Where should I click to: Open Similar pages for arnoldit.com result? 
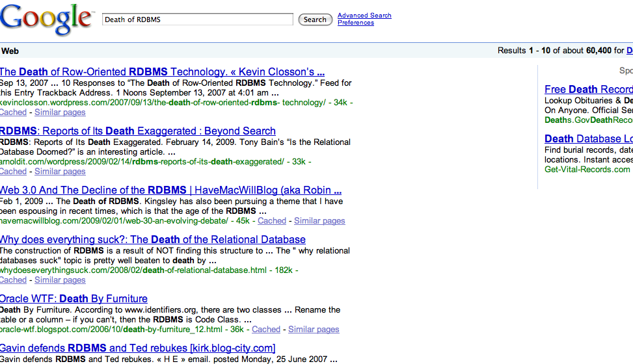coord(60,172)
